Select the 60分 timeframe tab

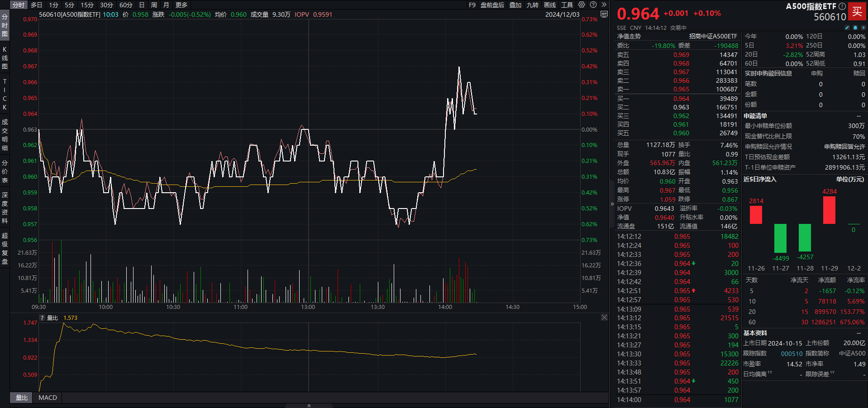point(126,5)
